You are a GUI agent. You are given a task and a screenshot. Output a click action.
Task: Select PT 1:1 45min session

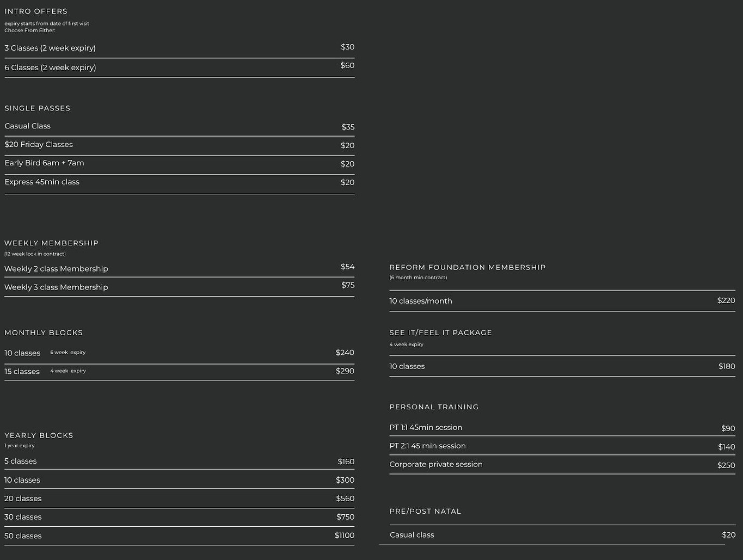pyautogui.click(x=562, y=428)
